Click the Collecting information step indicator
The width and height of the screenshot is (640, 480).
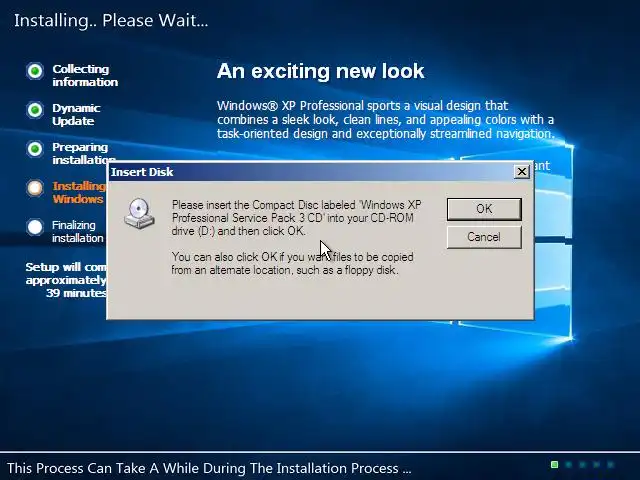(x=35, y=71)
